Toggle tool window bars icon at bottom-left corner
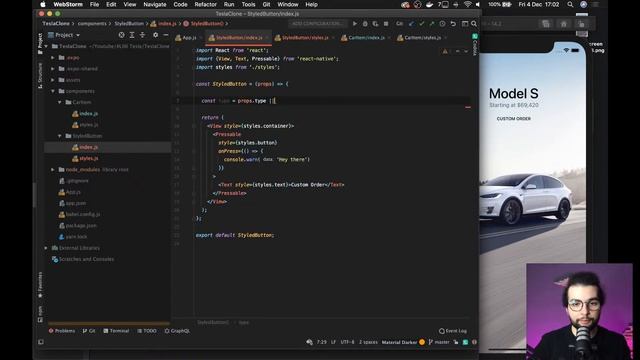 pyautogui.click(x=41, y=342)
